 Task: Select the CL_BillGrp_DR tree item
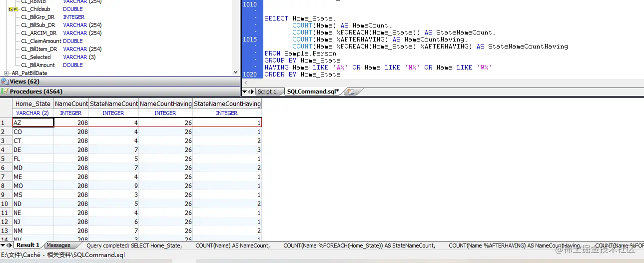coord(38,17)
